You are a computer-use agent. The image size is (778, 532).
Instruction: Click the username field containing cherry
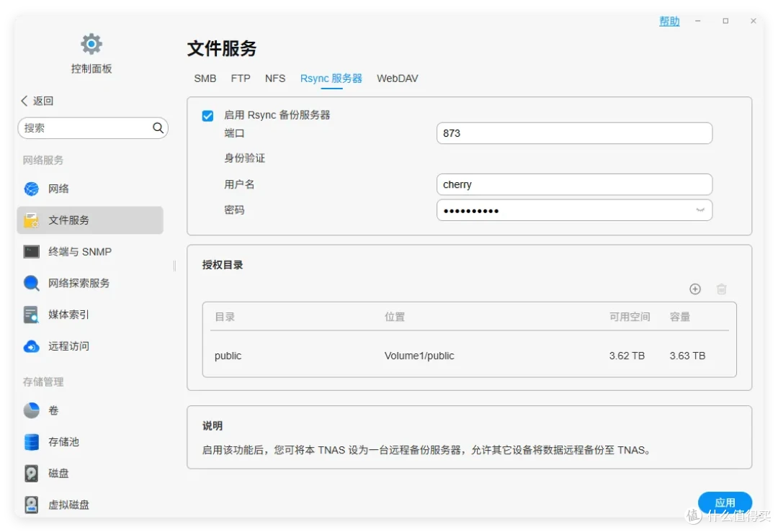coord(574,184)
